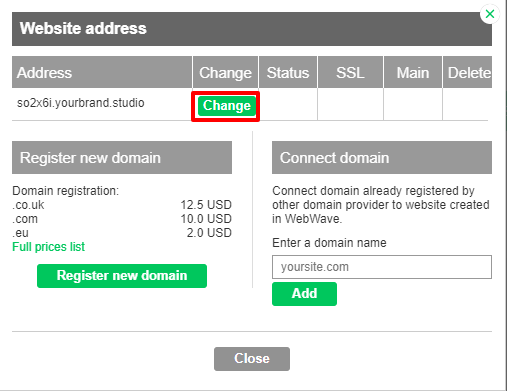This screenshot has width=507, height=391.
Task: Click the Connect domain section header
Action: click(382, 157)
